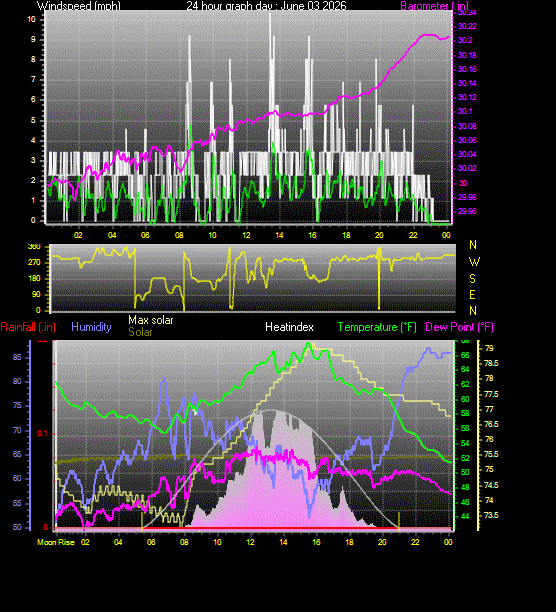Click windspeed axis value 7

point(34,80)
